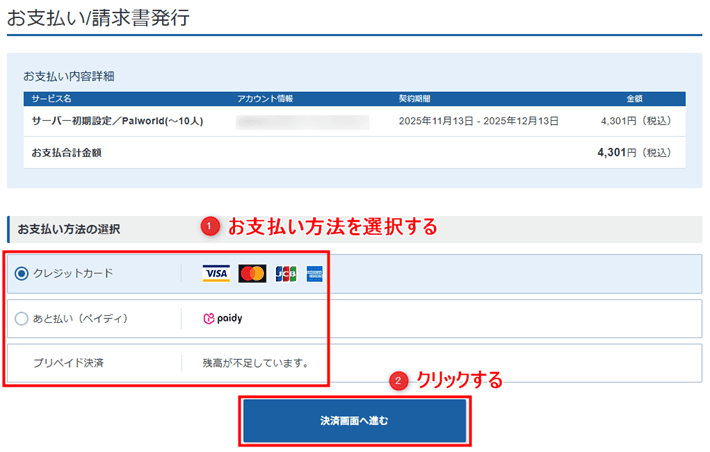Click the サーバー初期設定／Palworld(～10人) cell
710x452 pixels.
(x=117, y=121)
